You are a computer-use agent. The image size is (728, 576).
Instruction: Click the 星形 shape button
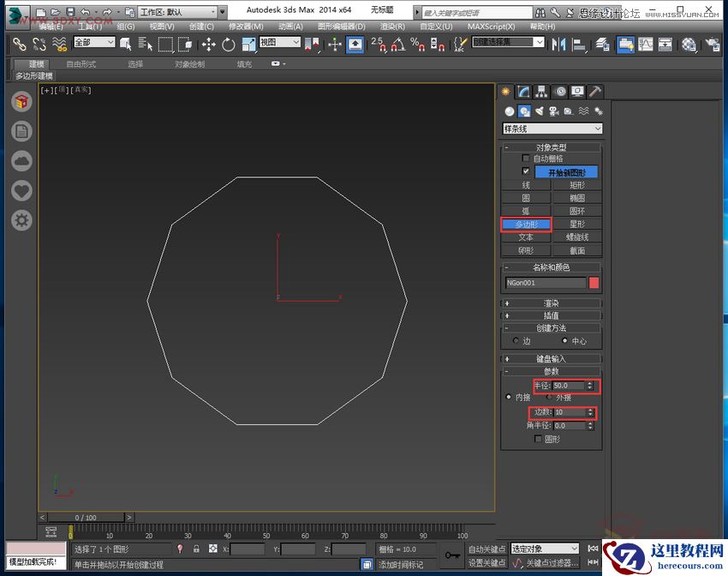tap(577, 224)
